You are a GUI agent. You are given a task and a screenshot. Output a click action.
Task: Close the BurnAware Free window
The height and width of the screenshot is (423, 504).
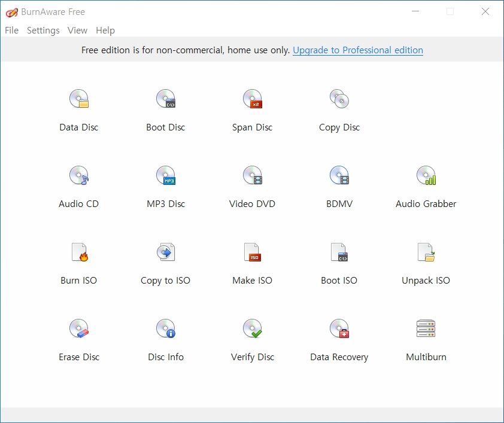click(485, 11)
